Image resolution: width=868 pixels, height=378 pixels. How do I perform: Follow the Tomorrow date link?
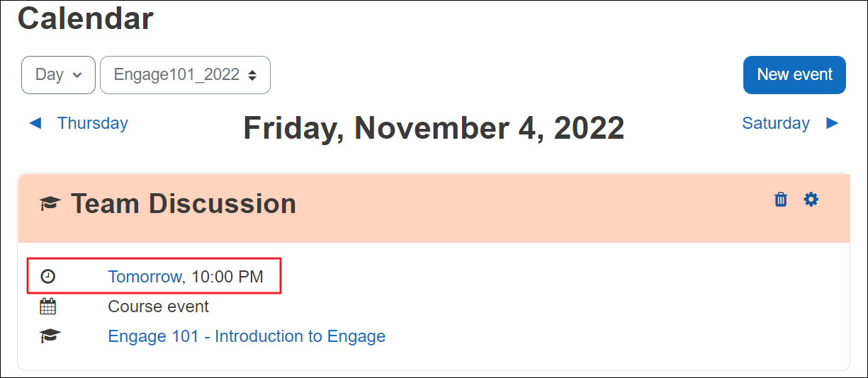pyautogui.click(x=145, y=276)
